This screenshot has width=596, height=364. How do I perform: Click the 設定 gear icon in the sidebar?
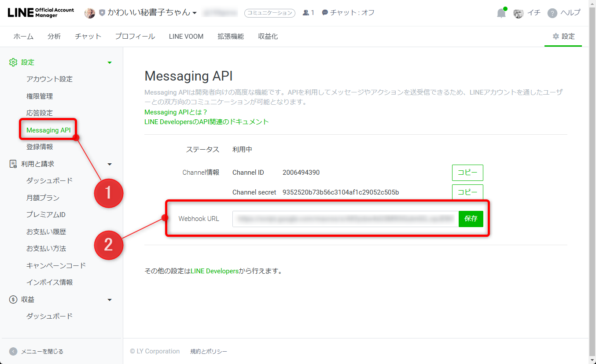pyautogui.click(x=13, y=62)
